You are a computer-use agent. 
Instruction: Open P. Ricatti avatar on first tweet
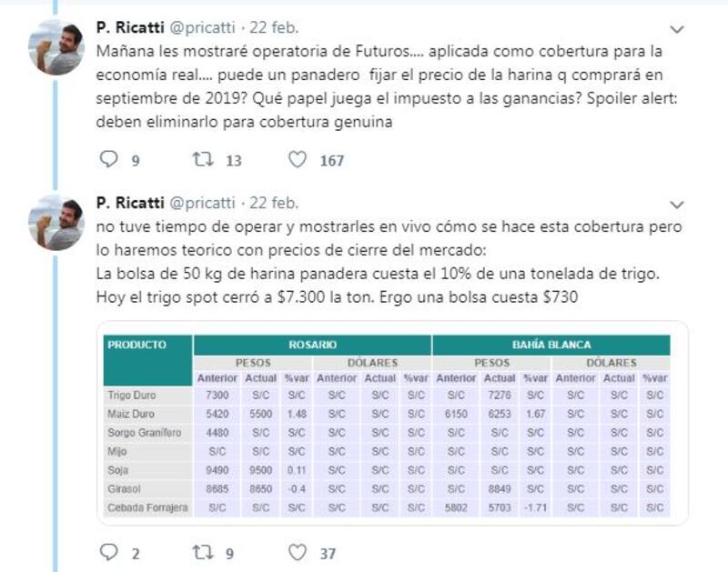56,47
